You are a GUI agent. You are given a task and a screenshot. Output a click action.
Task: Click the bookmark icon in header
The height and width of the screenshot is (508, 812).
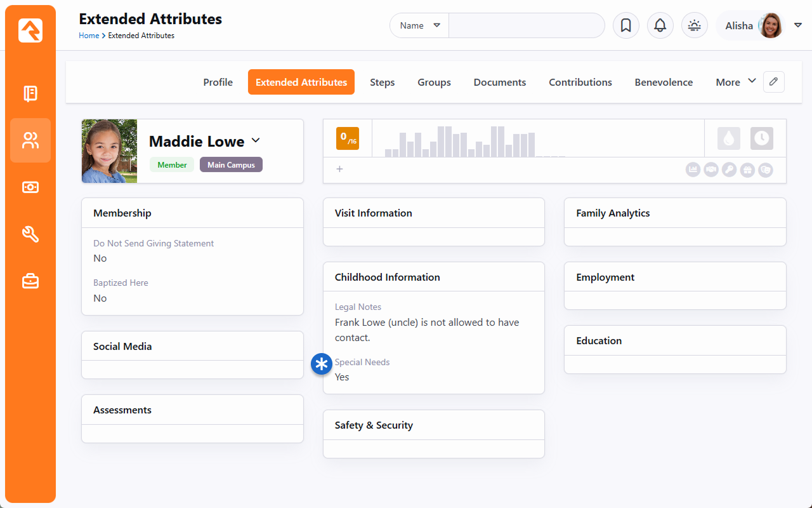(625, 25)
